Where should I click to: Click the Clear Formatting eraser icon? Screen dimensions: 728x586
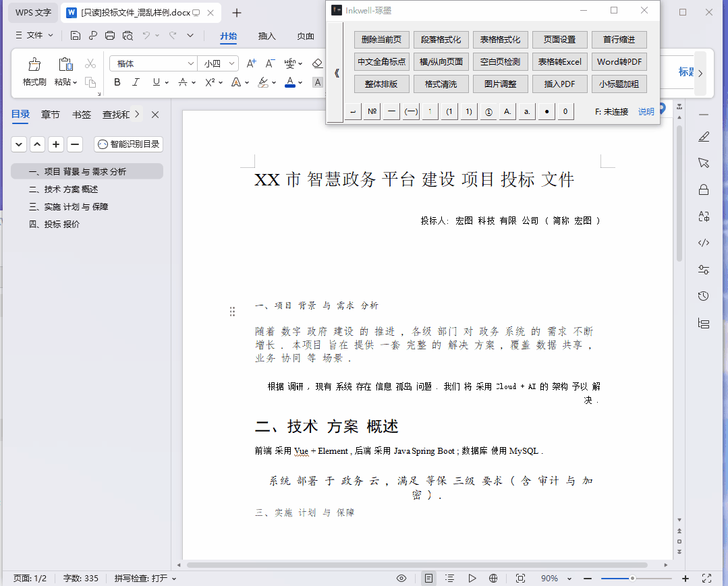point(317,63)
